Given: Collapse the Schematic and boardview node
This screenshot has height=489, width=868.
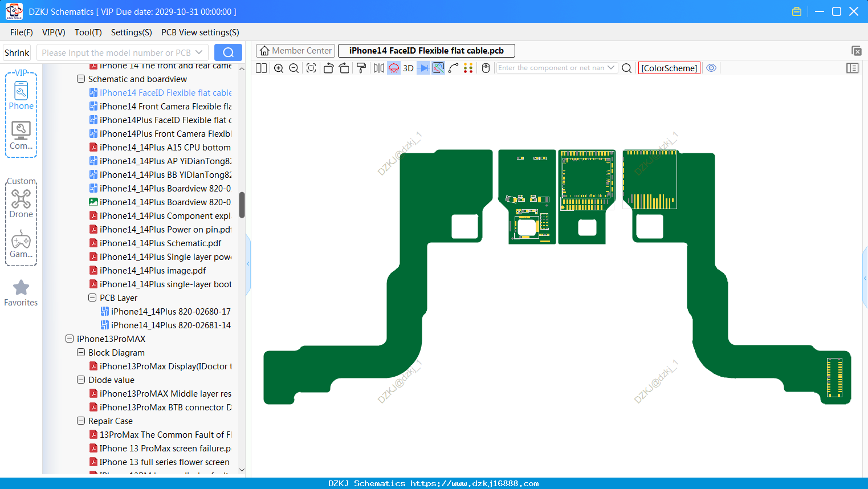Looking at the screenshot, I should coord(81,79).
